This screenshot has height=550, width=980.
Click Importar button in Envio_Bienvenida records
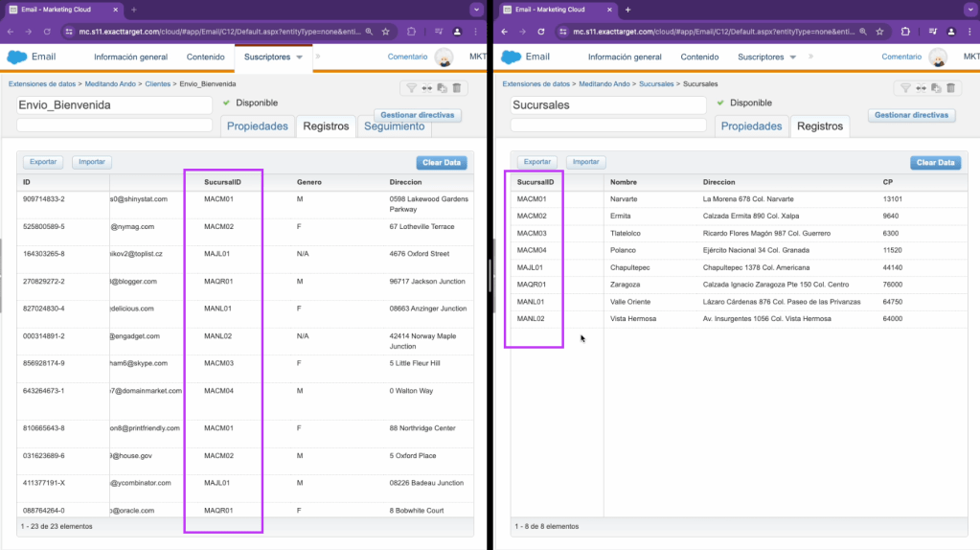pos(92,162)
